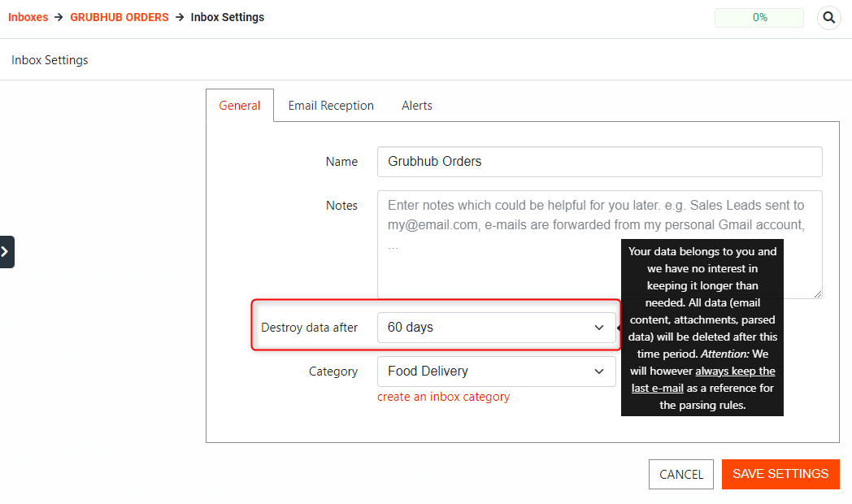Open the Destroy data after dropdown

(496, 328)
